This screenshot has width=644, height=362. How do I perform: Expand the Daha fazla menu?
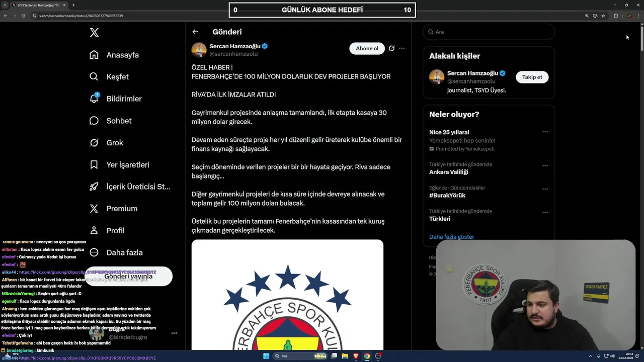(x=116, y=252)
